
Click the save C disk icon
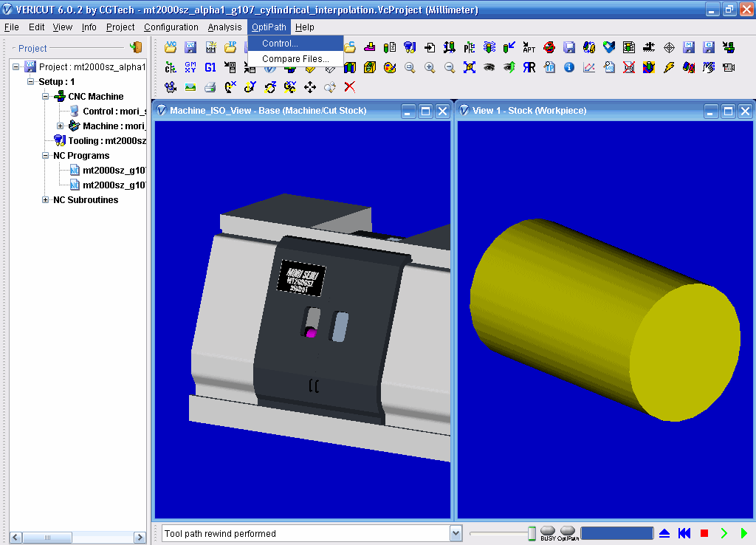(x=709, y=47)
